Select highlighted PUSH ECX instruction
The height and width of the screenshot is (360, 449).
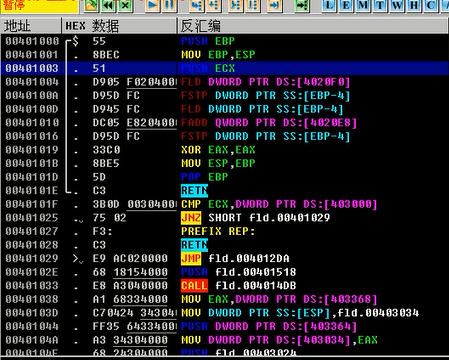click(x=208, y=68)
